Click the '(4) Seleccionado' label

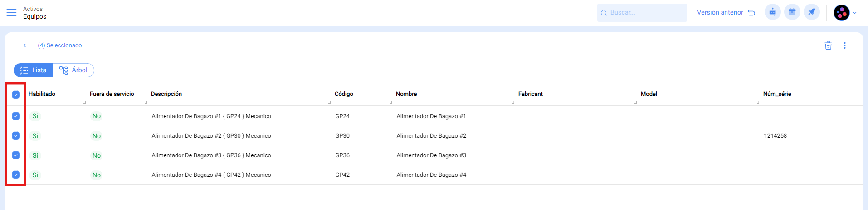pos(60,45)
